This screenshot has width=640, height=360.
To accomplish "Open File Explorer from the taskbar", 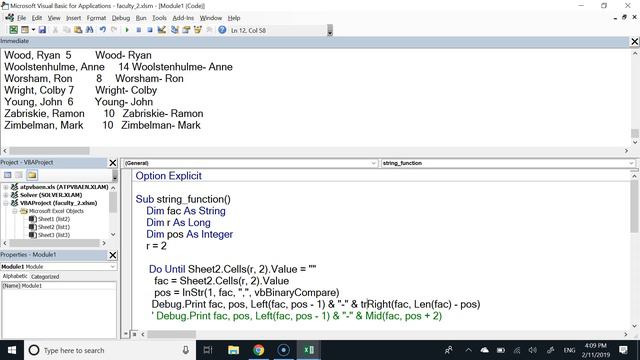I will (233, 350).
